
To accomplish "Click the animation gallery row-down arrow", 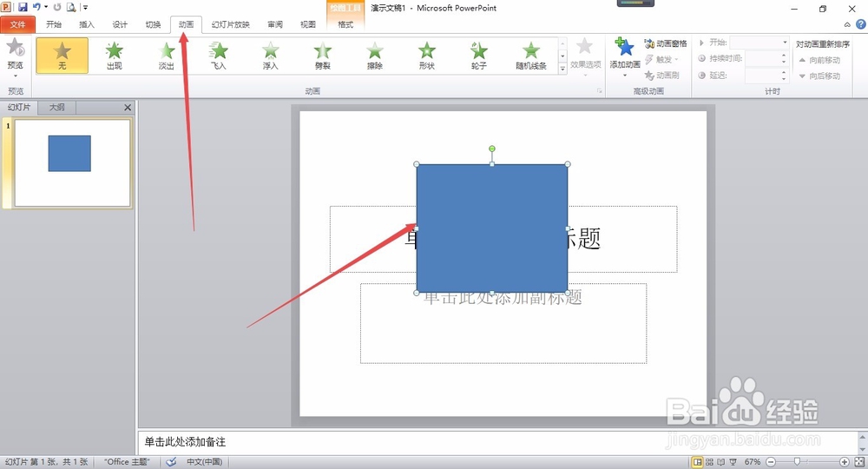I will 562,56.
